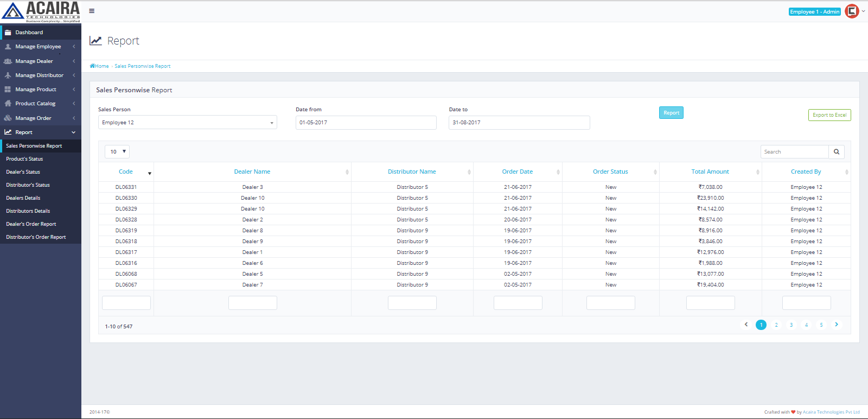Open the Sales Person dropdown
868x419 pixels.
(x=187, y=123)
